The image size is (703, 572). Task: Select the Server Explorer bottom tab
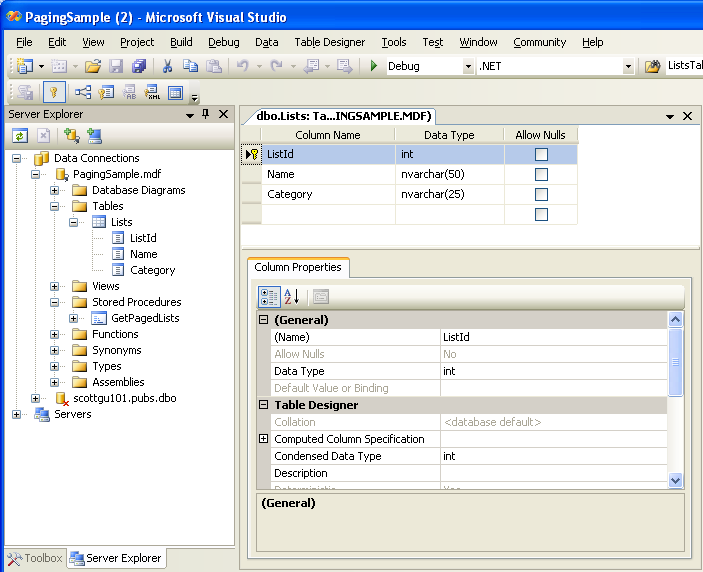pos(116,558)
